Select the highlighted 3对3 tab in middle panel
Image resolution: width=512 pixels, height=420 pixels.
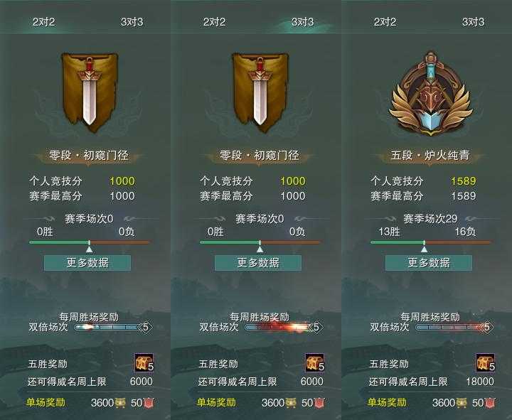click(302, 22)
